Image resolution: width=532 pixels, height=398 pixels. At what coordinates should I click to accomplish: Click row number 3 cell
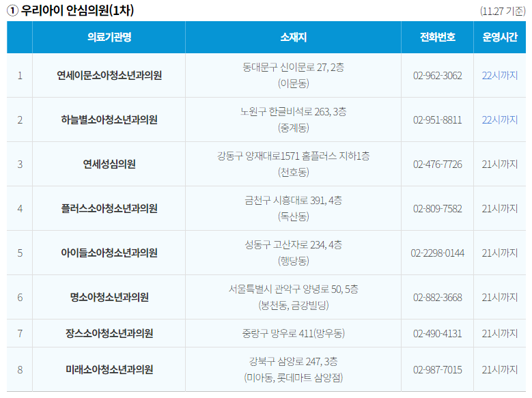(20, 165)
